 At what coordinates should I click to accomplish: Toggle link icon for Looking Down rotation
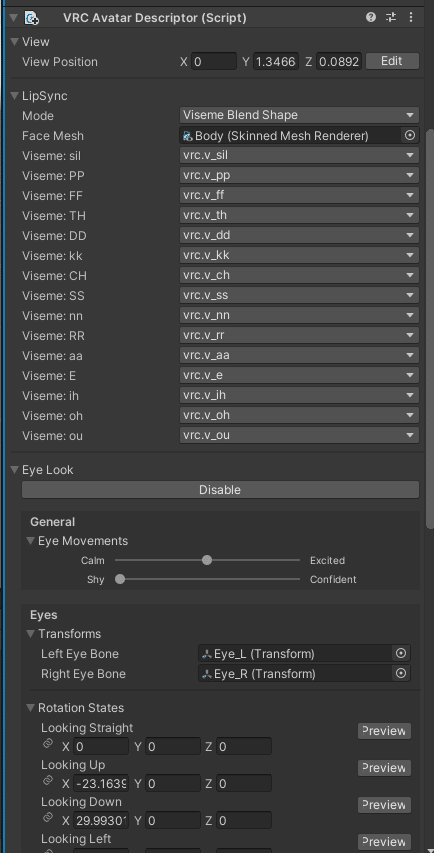(47, 818)
